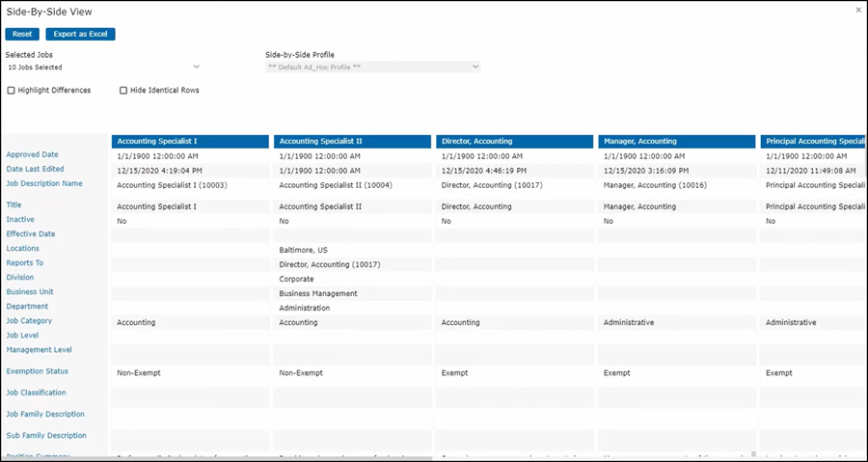Click the Exemption Status row label
Image resolution: width=868 pixels, height=462 pixels.
(37, 371)
